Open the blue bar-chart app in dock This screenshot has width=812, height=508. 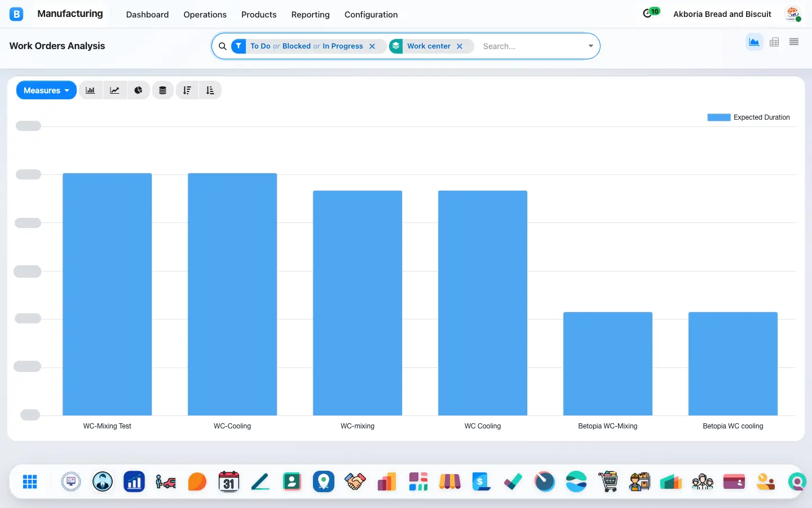pyautogui.click(x=134, y=481)
